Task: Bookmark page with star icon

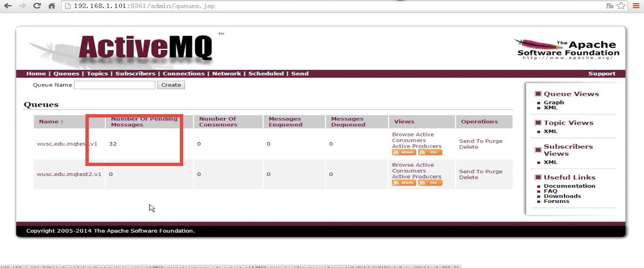Action: pyautogui.click(x=621, y=6)
